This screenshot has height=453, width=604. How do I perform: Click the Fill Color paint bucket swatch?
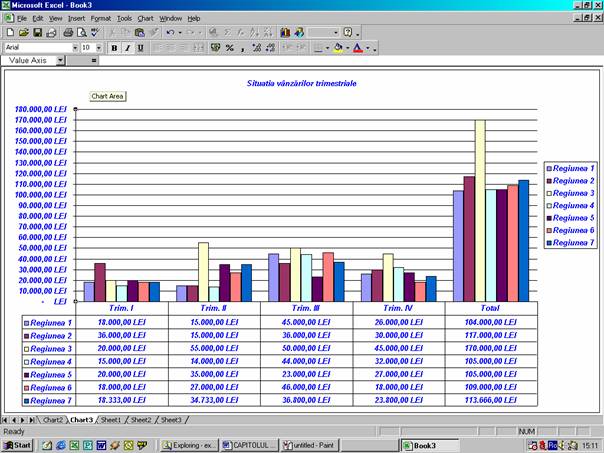tap(338, 47)
